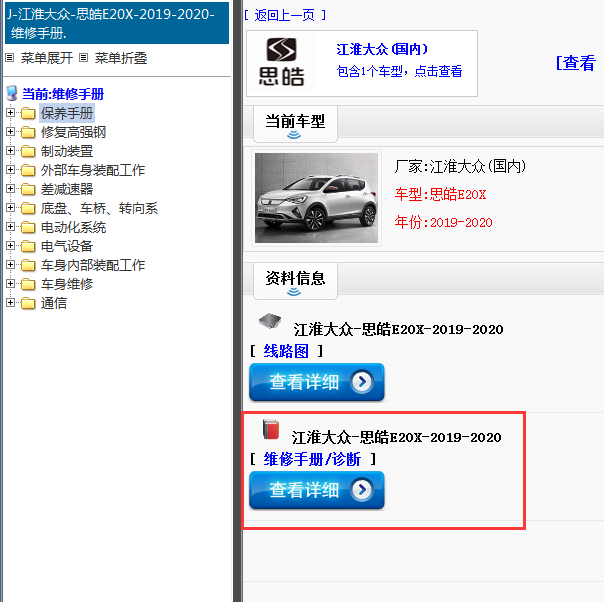Go back via 返回上一页 link
Screen dimensions: 604x602
click(285, 15)
